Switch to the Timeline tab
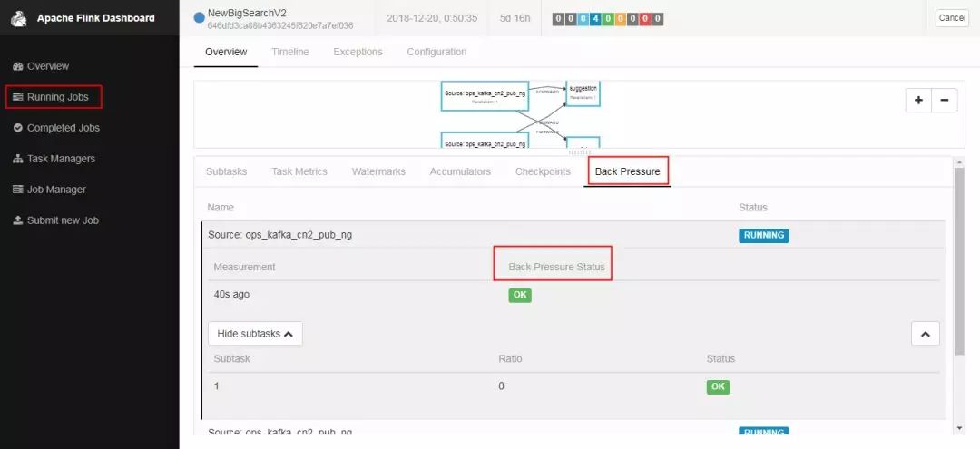This screenshot has height=449, width=980. pyautogui.click(x=290, y=52)
